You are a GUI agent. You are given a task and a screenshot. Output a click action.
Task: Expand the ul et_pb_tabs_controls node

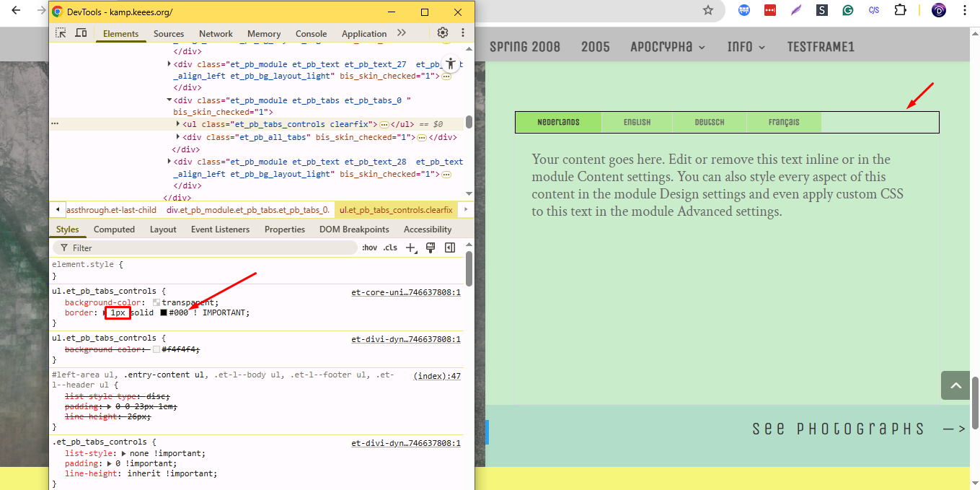click(178, 124)
